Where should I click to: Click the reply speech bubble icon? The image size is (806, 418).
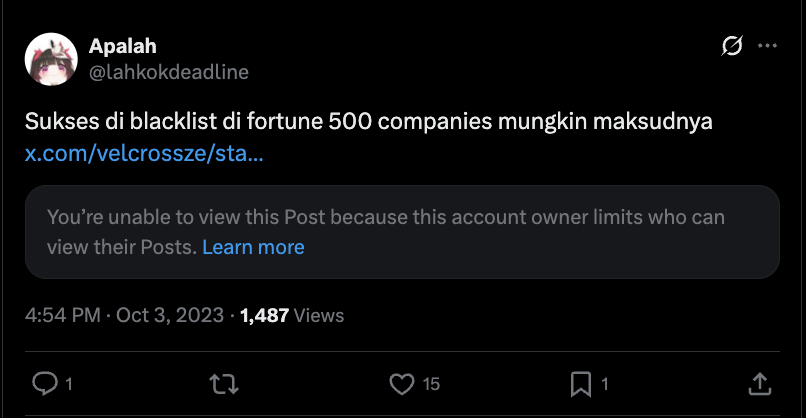(46, 383)
